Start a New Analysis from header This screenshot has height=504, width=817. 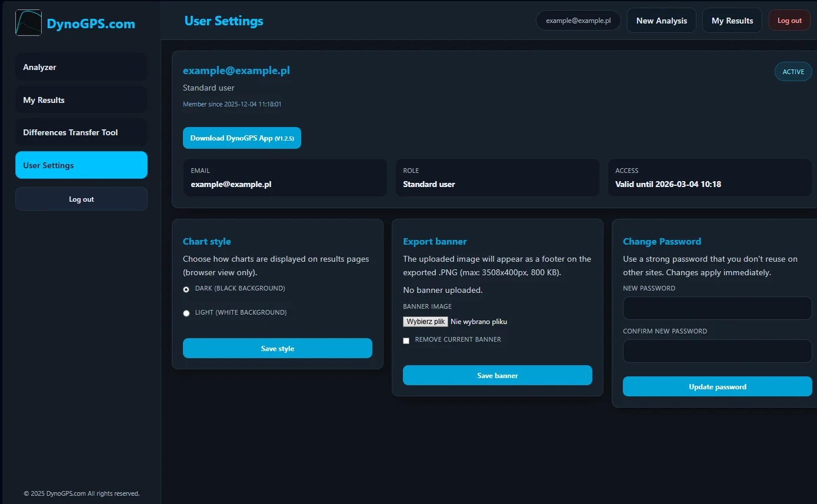point(661,21)
